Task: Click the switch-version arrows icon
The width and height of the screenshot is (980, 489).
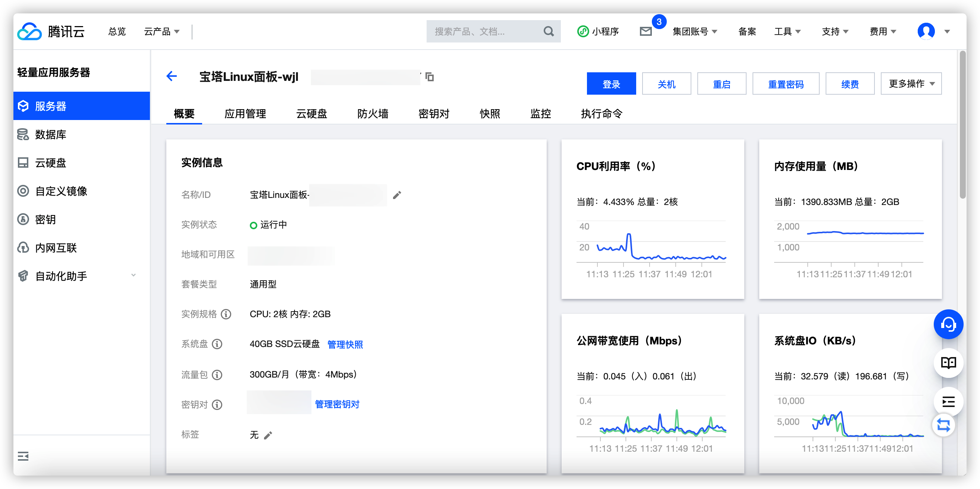Action: pos(943,425)
